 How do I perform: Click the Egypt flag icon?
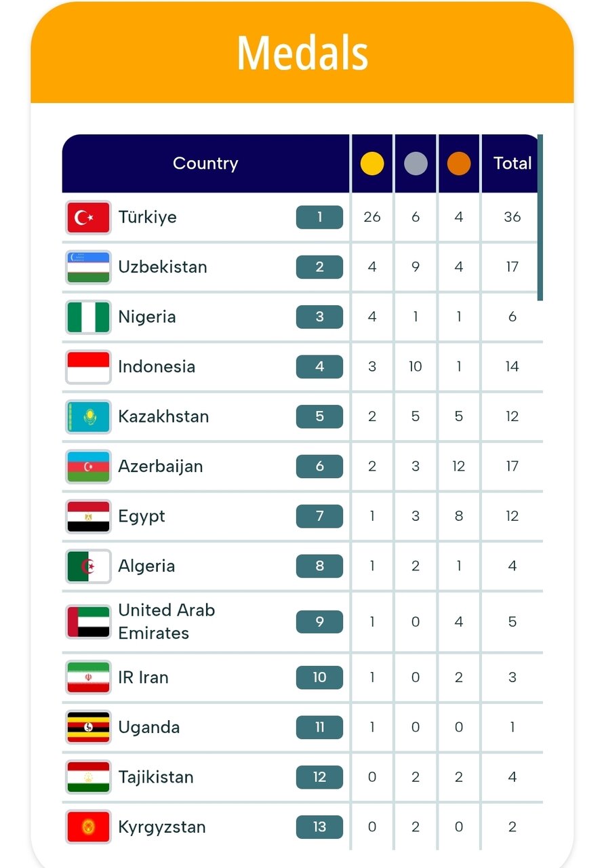(x=88, y=516)
